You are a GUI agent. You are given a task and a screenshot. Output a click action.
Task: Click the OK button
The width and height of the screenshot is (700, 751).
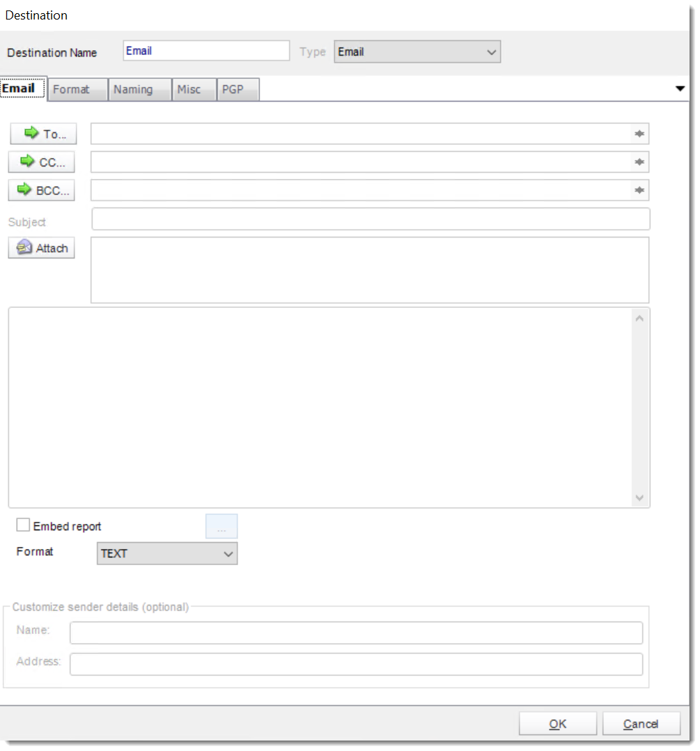558,724
